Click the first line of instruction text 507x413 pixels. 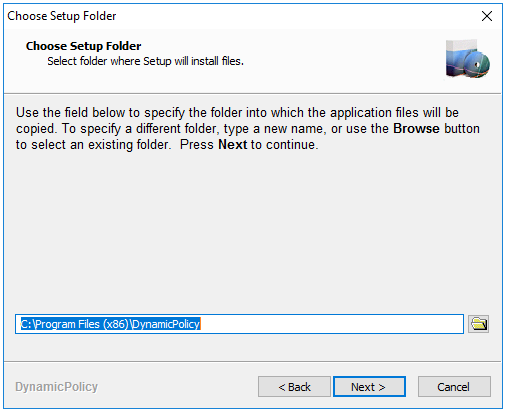click(237, 113)
